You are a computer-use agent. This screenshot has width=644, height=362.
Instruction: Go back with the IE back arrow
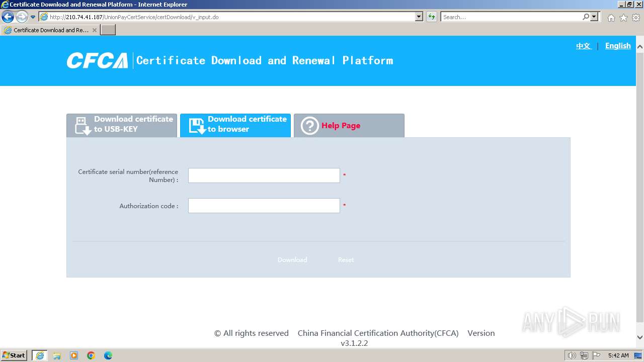pyautogui.click(x=8, y=17)
